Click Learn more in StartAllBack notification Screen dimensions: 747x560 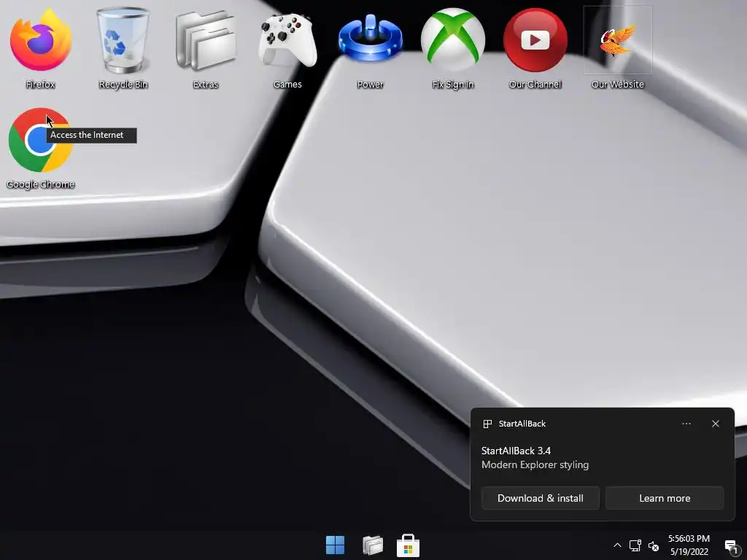coord(665,498)
